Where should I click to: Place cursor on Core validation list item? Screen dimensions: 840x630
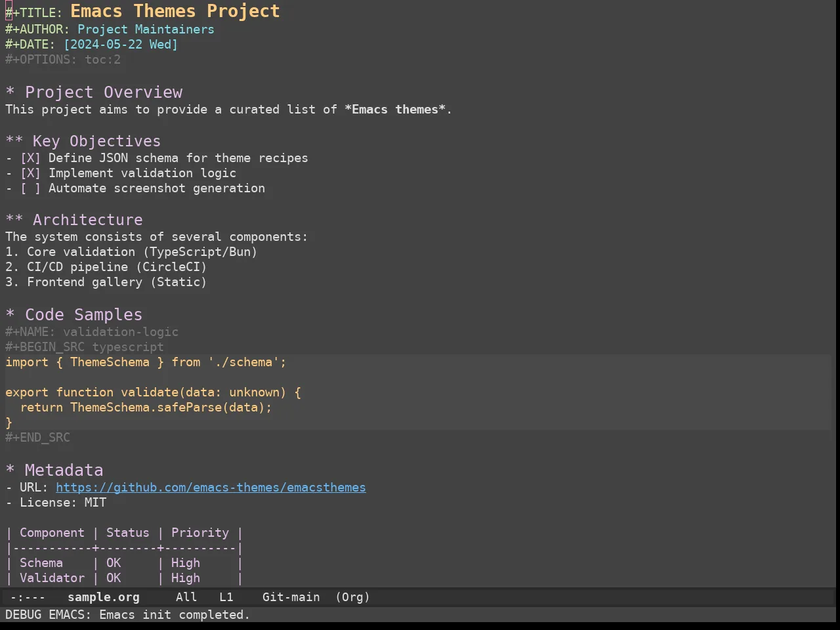click(131, 252)
